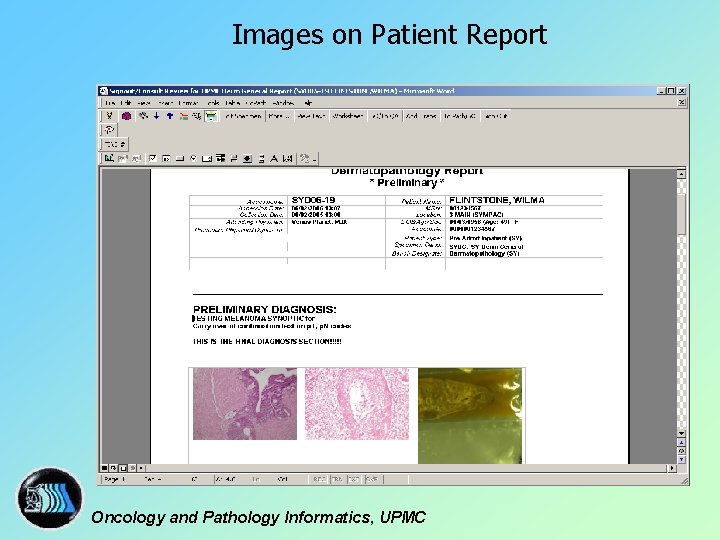Open control Properties in Control Toolbox
The height and width of the screenshot is (540, 720).
122,158
